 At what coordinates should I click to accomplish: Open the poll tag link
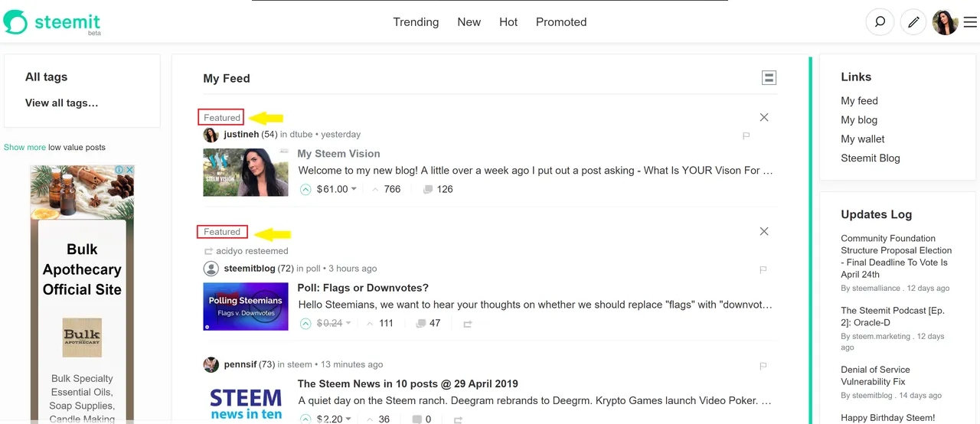click(313, 268)
